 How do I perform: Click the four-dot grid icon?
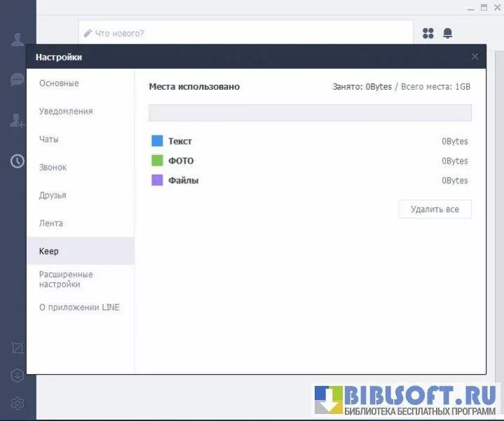pos(428,33)
